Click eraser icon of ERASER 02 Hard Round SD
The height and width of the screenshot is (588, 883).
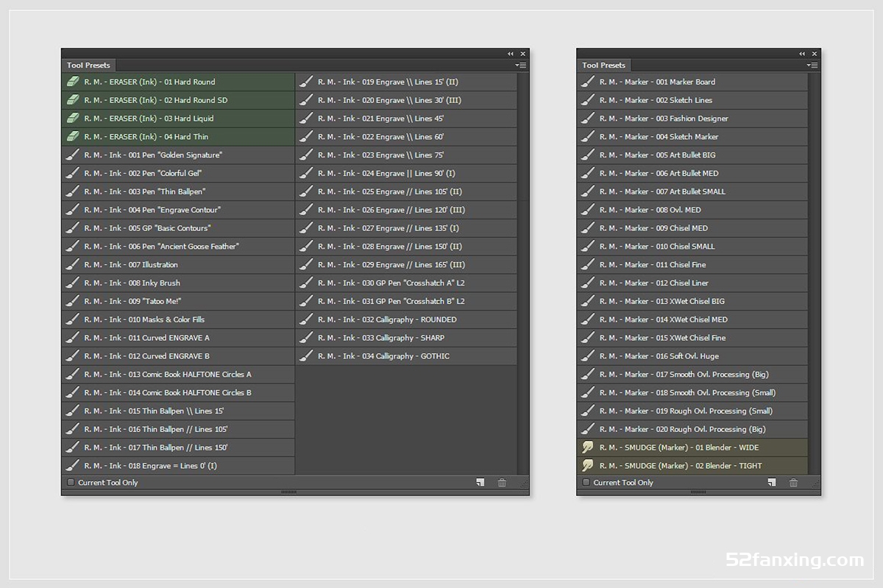72,100
